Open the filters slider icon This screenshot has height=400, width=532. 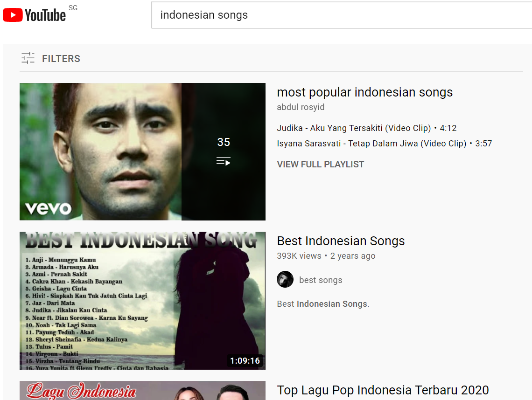click(x=28, y=58)
